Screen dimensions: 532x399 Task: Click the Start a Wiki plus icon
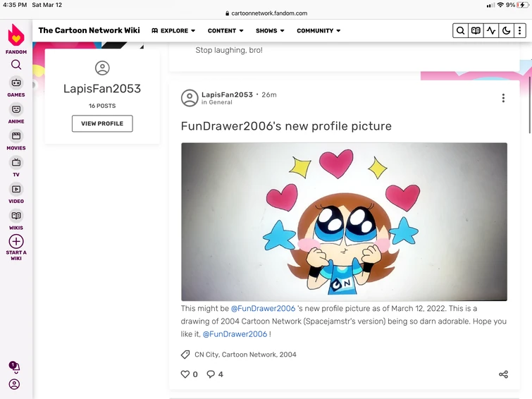point(16,241)
